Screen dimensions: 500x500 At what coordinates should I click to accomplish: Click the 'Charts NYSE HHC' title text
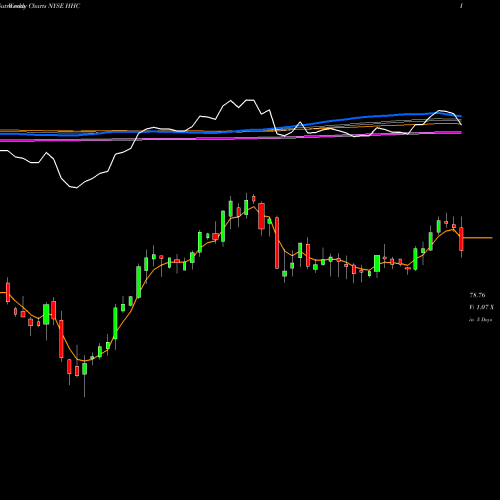tap(54, 6)
